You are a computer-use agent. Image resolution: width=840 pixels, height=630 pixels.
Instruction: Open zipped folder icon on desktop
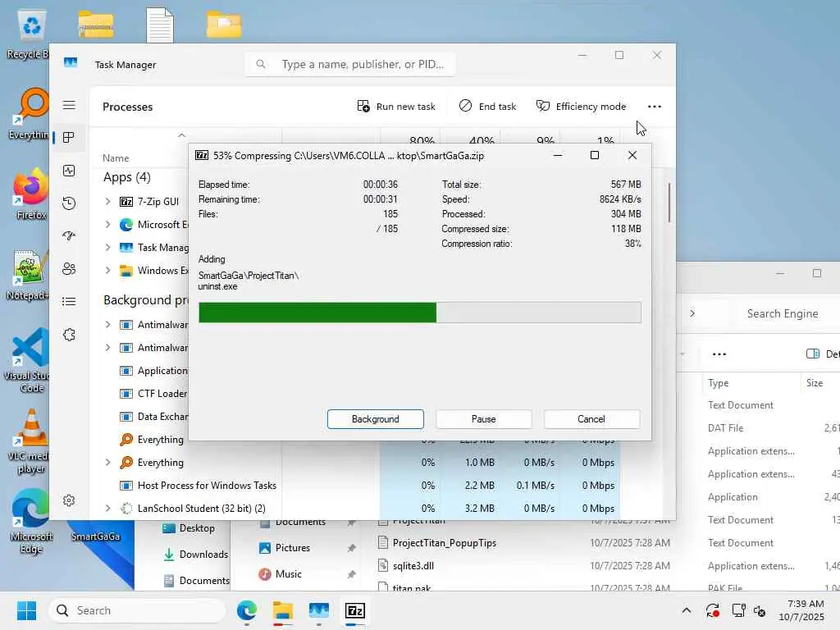click(95, 25)
